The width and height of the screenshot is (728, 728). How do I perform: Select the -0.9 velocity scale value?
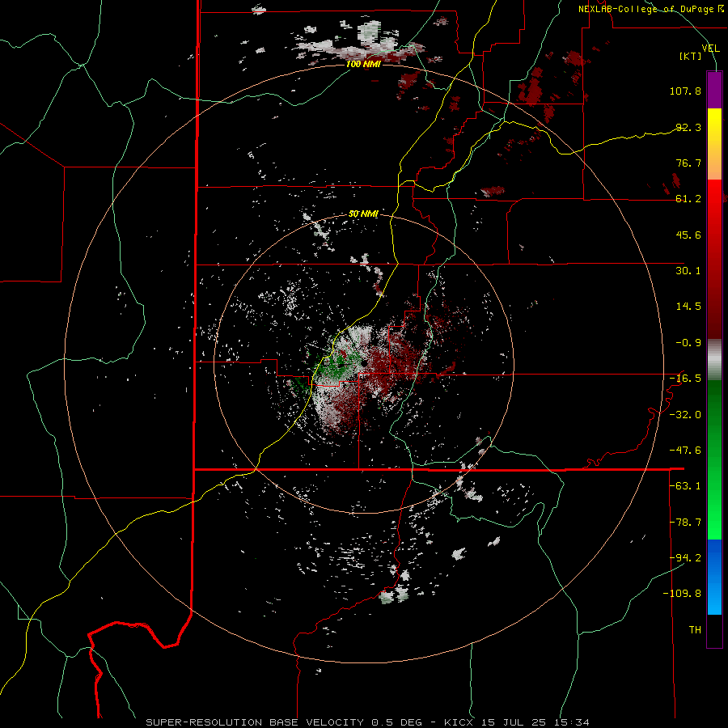pos(688,343)
